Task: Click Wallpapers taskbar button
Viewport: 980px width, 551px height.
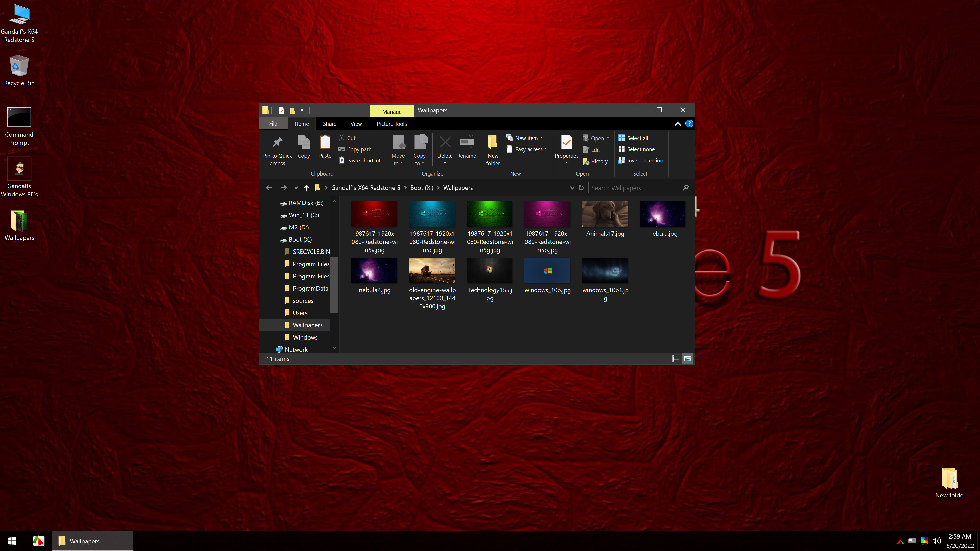Action: [92, 541]
